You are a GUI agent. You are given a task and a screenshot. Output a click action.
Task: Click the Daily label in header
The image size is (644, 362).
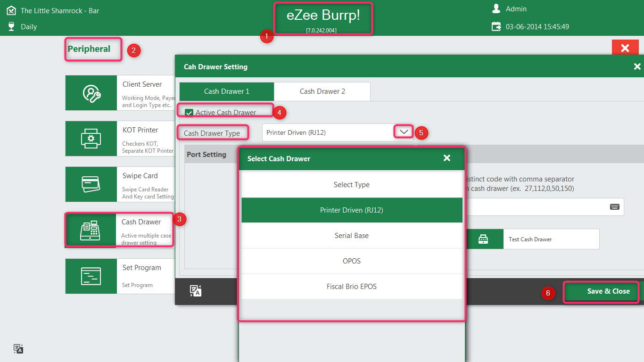(29, 27)
